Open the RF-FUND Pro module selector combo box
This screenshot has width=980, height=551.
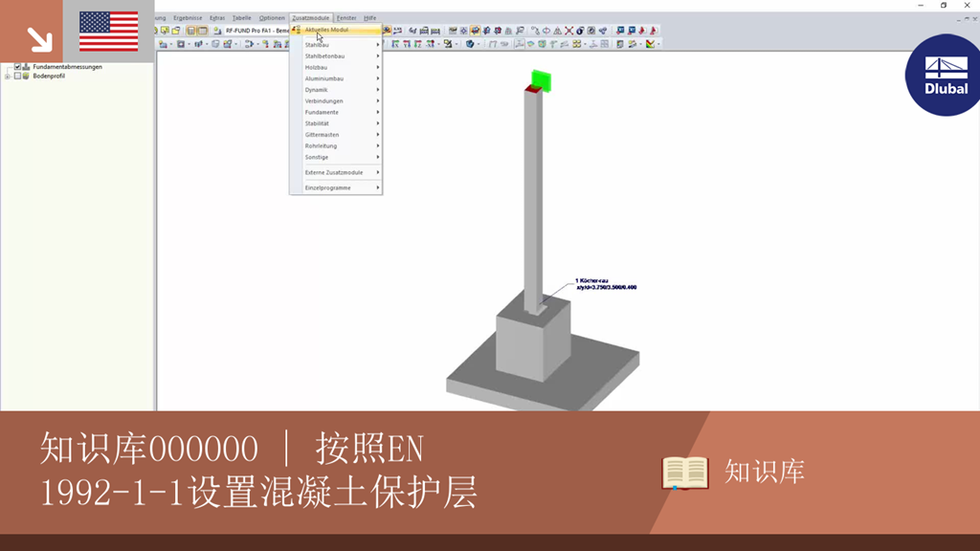coord(256,30)
